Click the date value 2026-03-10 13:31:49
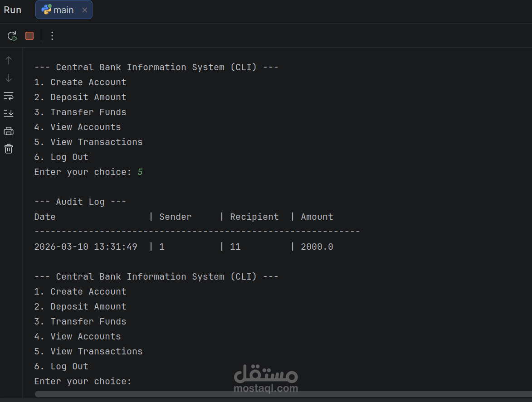Screen dimensions: 532x402 tap(86, 247)
